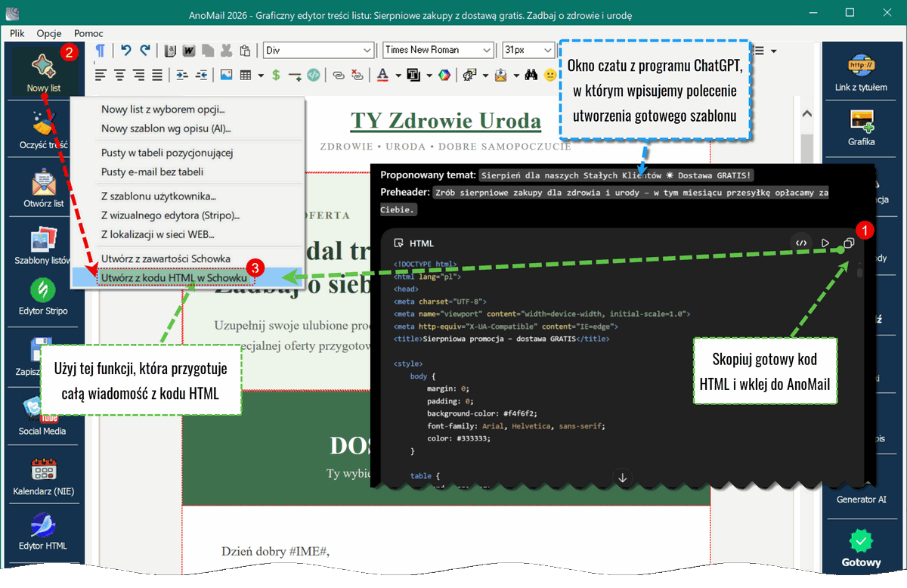Click the Gotowy button

pos(861,549)
